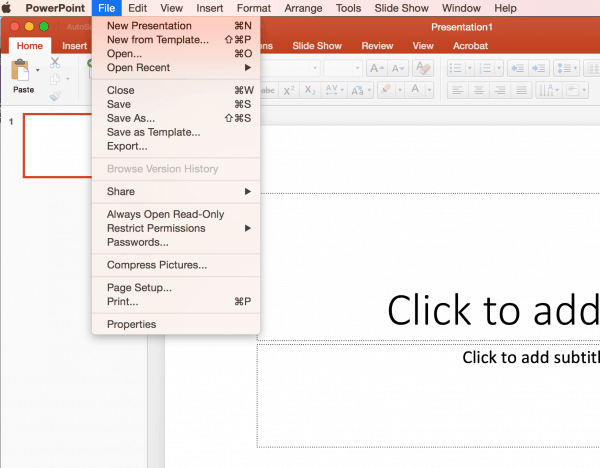This screenshot has width=600, height=468.
Task: Open the Slide Show menu bar item
Action: click(401, 8)
